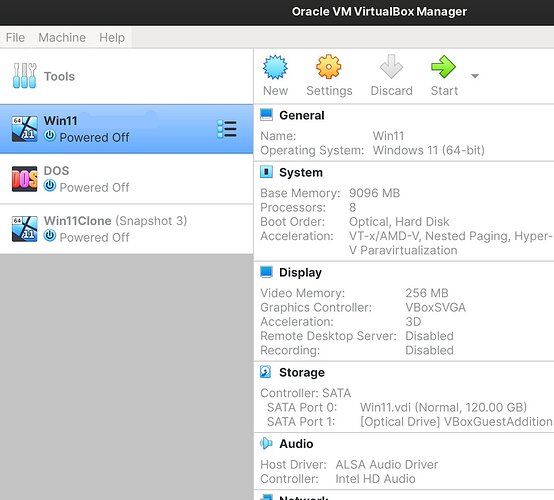
Task: Click the 3D acceleration value
Action: pyautogui.click(x=413, y=322)
